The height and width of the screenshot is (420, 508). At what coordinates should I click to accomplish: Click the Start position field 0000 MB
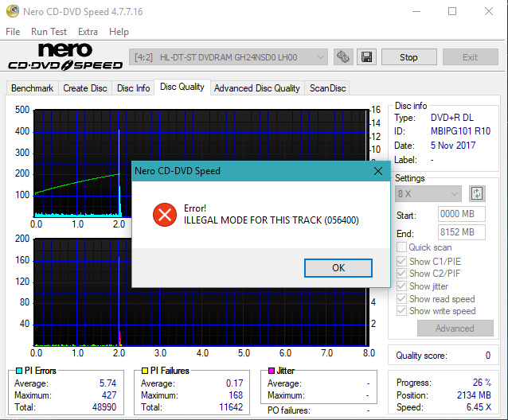[x=462, y=214]
